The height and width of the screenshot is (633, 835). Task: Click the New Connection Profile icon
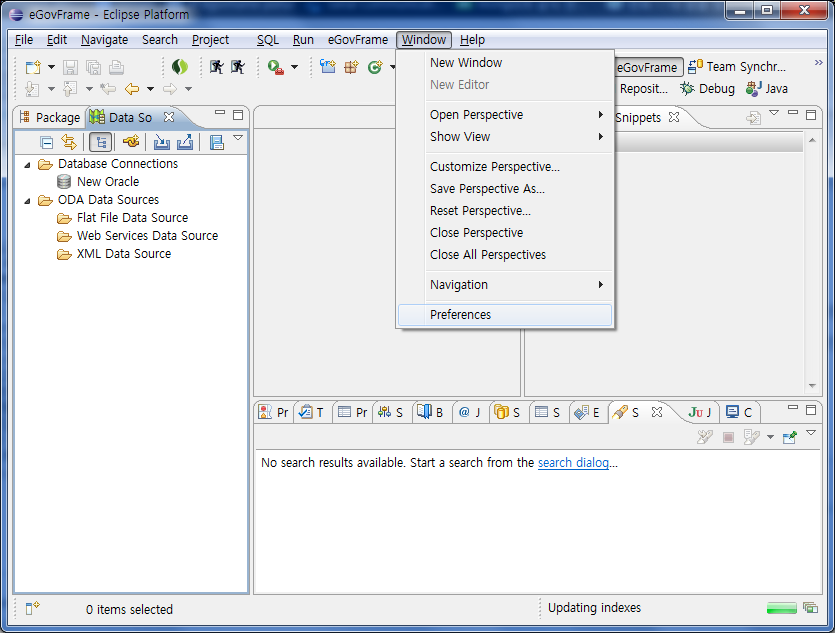130,143
